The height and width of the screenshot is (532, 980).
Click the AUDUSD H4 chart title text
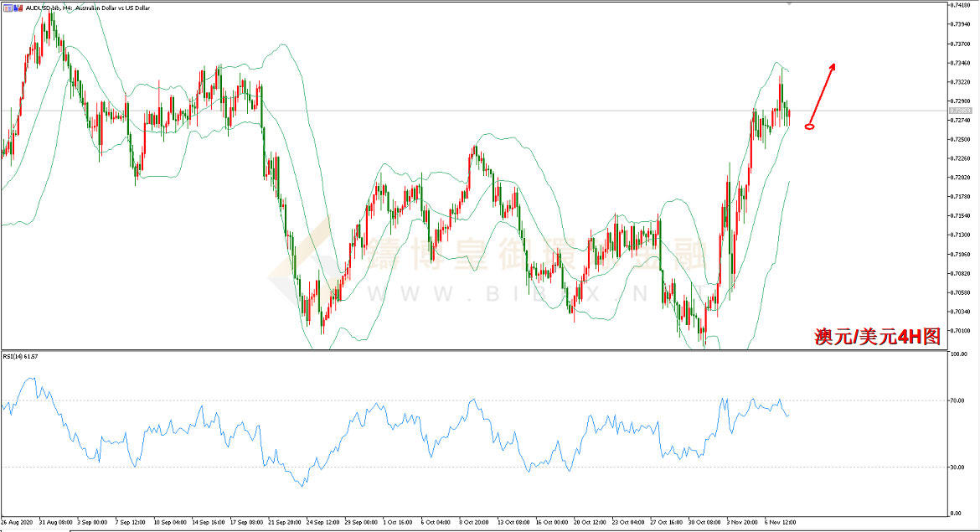(x=87, y=8)
